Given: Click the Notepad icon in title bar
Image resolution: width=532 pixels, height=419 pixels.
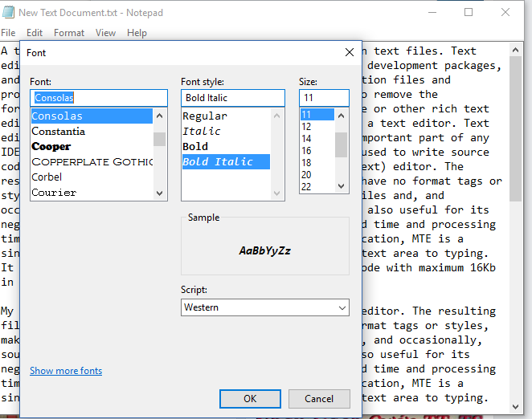Looking at the screenshot, I should [x=8, y=12].
